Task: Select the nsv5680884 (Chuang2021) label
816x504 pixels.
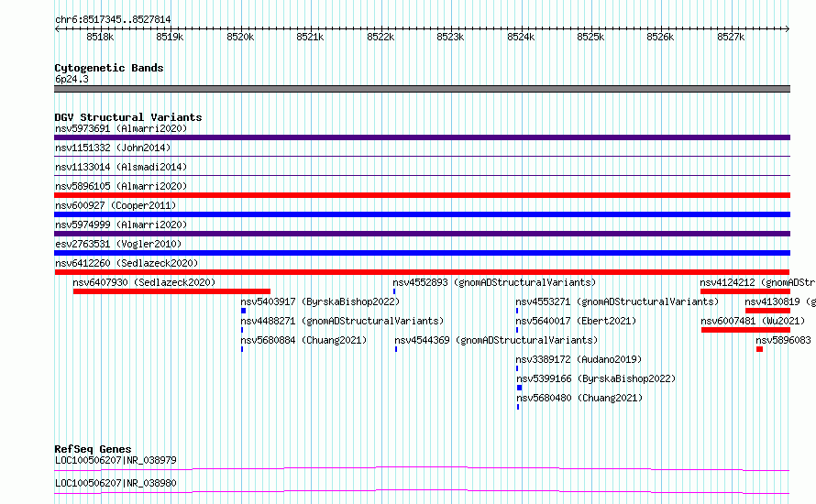Action: point(303,340)
